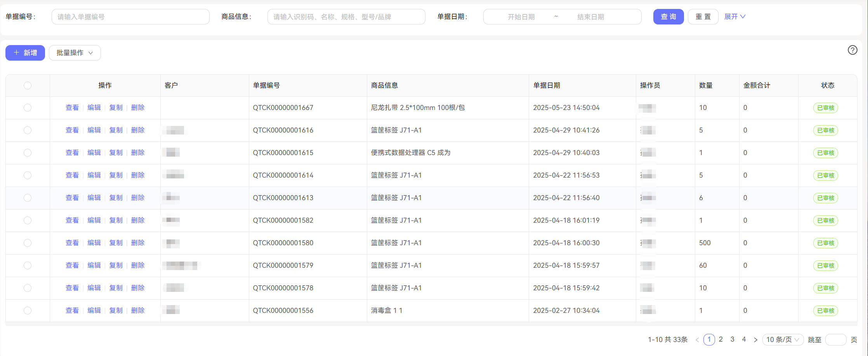This screenshot has width=868, height=356.
Task: Jump to page 4 of results
Action: point(744,339)
